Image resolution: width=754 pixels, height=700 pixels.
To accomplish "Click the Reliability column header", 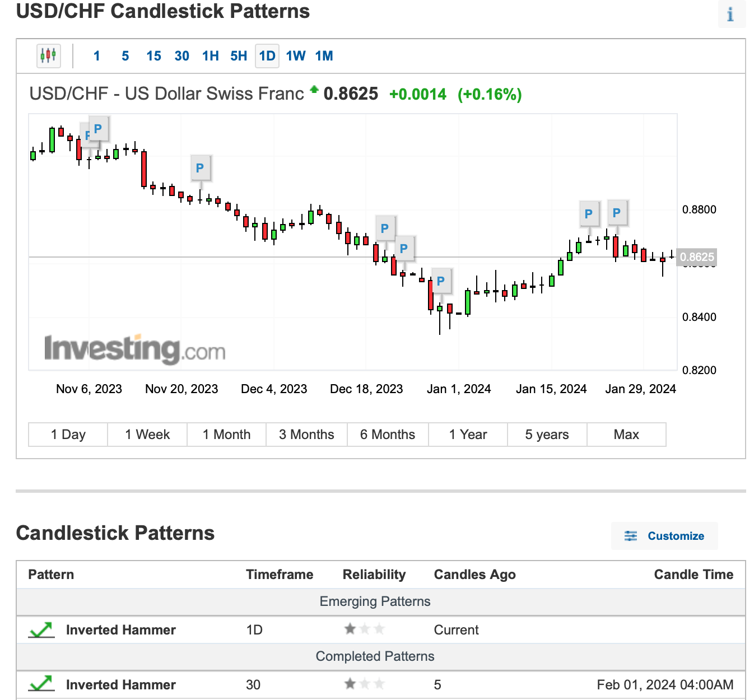I will pos(374,575).
